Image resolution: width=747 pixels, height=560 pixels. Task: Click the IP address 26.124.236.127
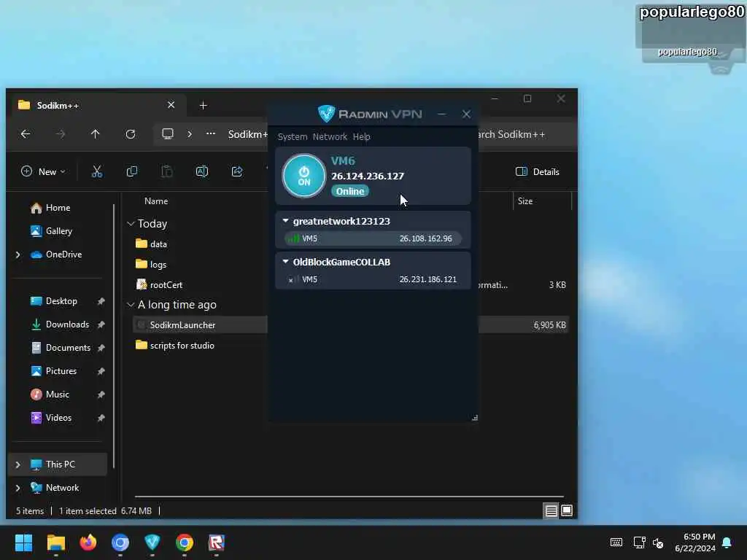click(x=368, y=176)
